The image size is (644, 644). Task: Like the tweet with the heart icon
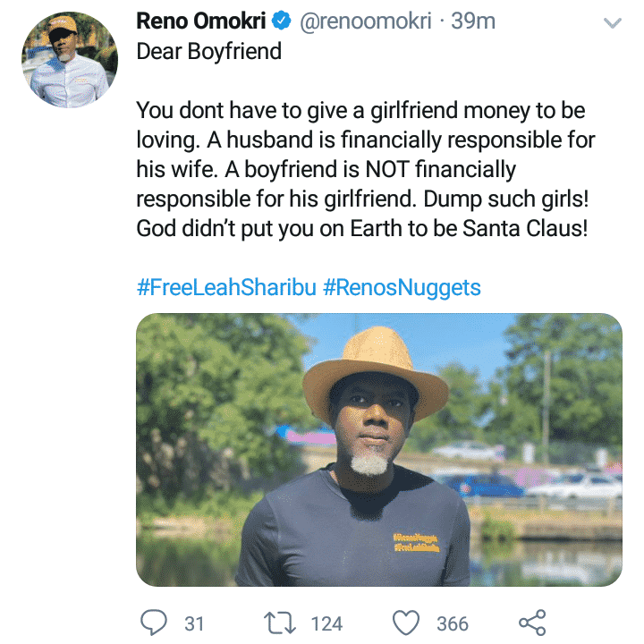click(407, 622)
